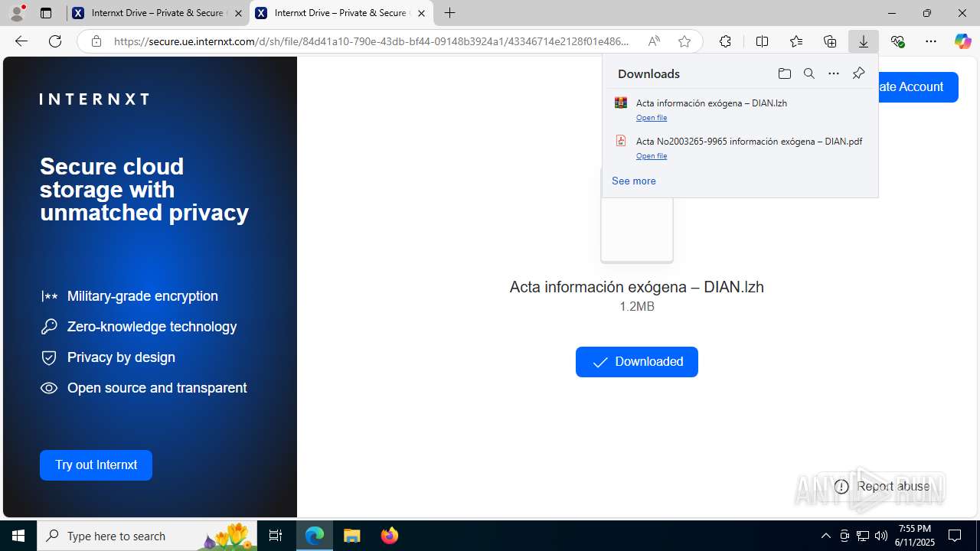Click file title 'Acta información exógena – DIAN.lzh'

pos(637,287)
